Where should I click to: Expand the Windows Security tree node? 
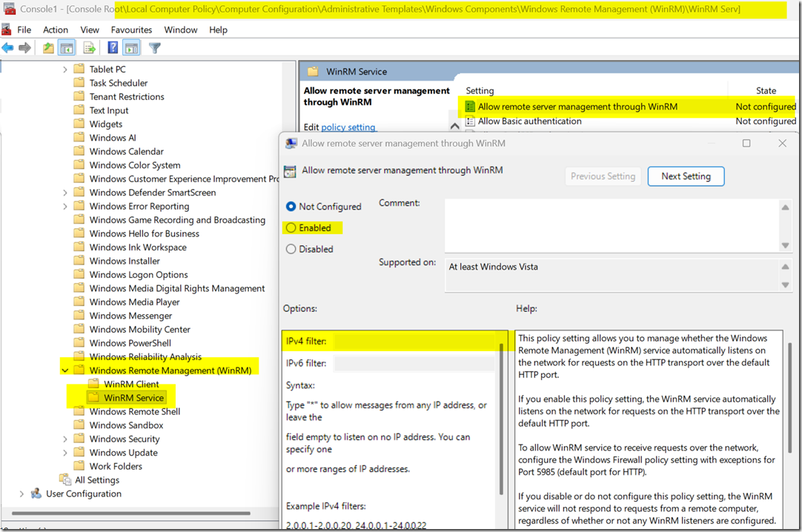[x=65, y=439]
